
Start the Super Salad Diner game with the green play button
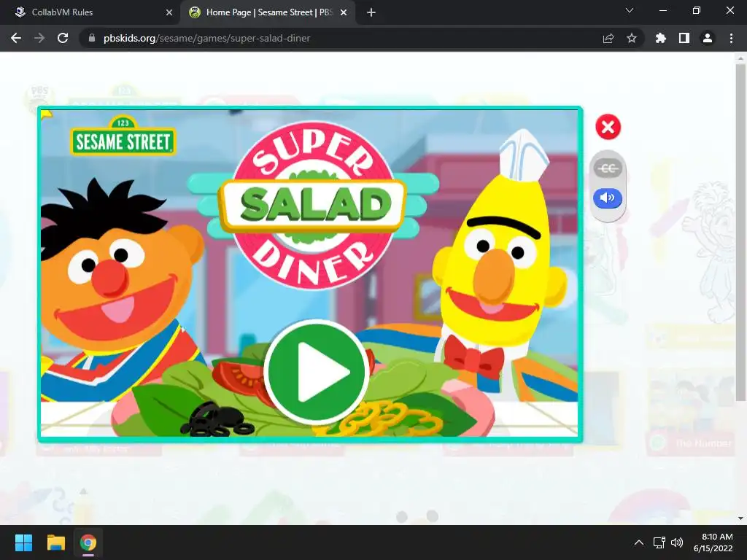click(316, 372)
